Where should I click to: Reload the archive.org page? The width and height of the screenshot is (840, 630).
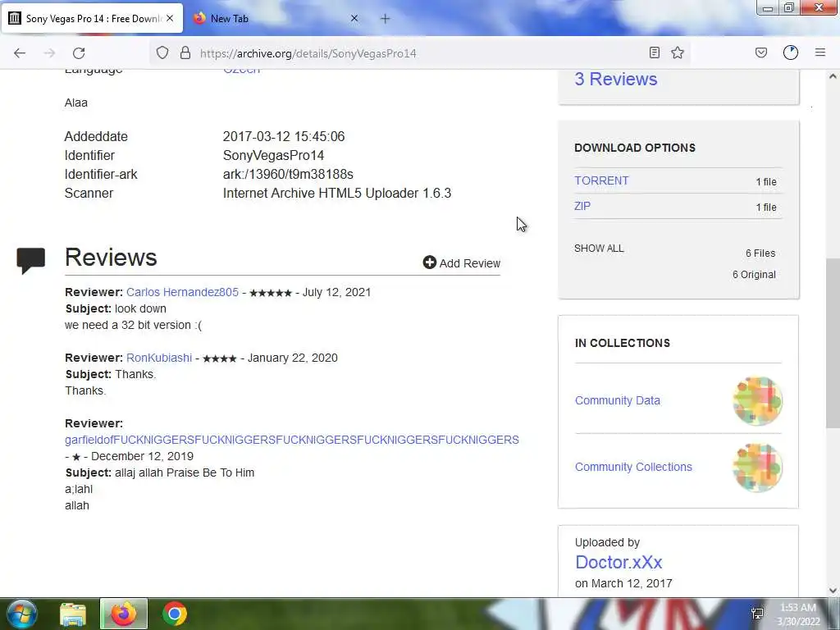click(x=79, y=53)
